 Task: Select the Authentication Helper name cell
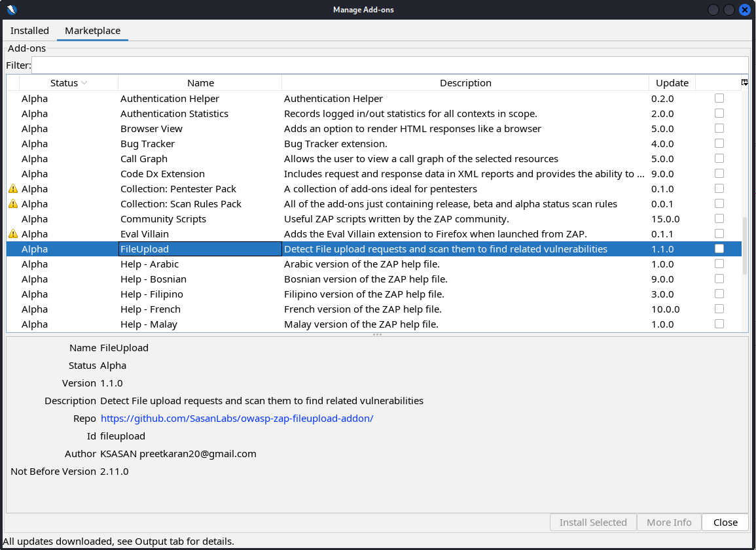[200, 98]
